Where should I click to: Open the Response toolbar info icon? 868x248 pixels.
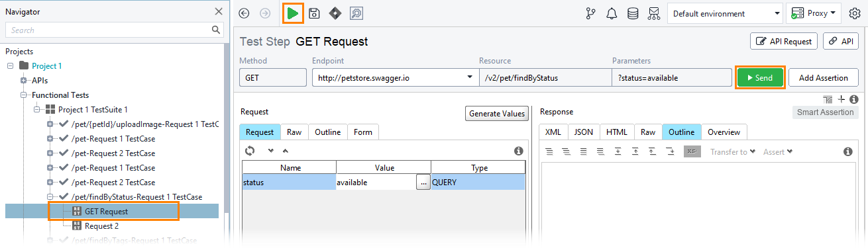coord(847,151)
